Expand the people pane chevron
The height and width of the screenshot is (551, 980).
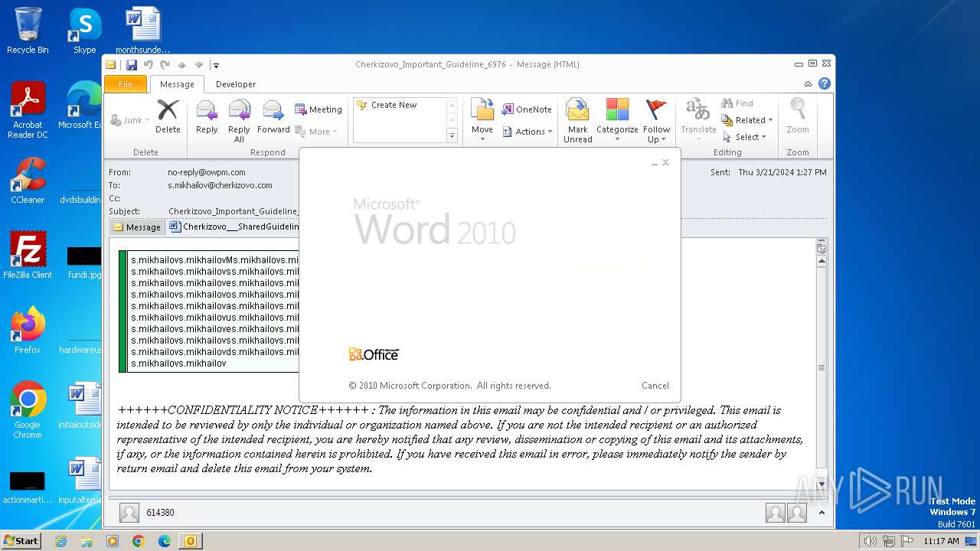tap(822, 513)
